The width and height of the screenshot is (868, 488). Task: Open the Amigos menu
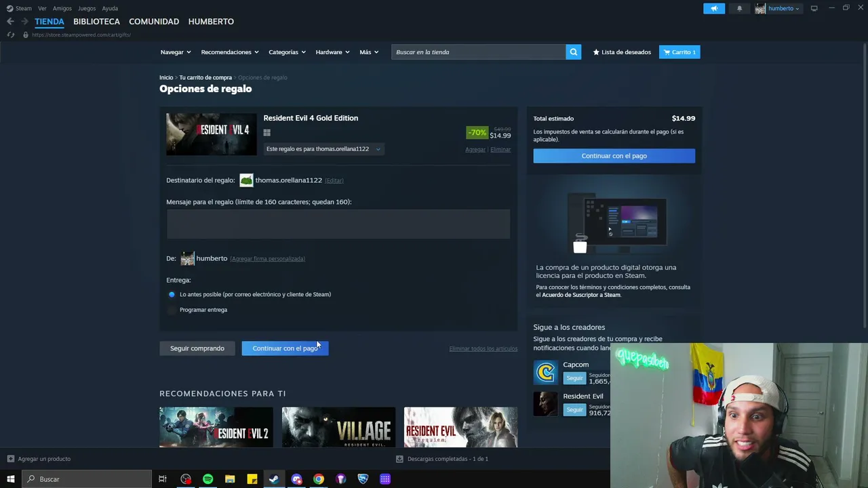[62, 8]
